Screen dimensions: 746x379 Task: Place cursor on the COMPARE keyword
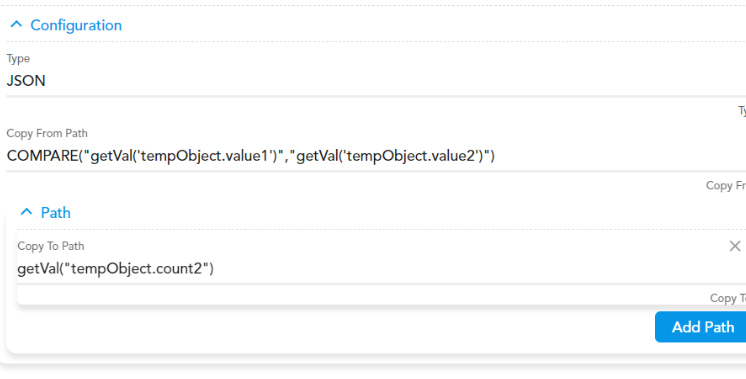[x=41, y=156]
